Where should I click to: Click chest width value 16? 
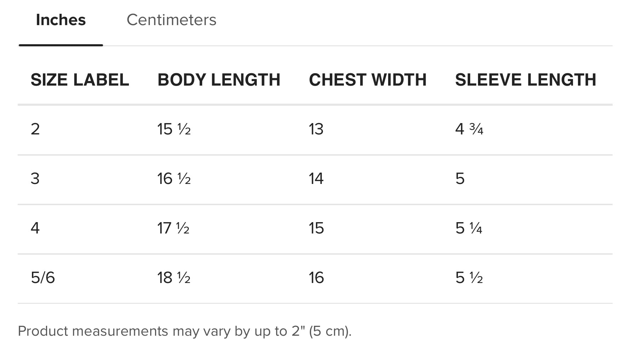316,278
